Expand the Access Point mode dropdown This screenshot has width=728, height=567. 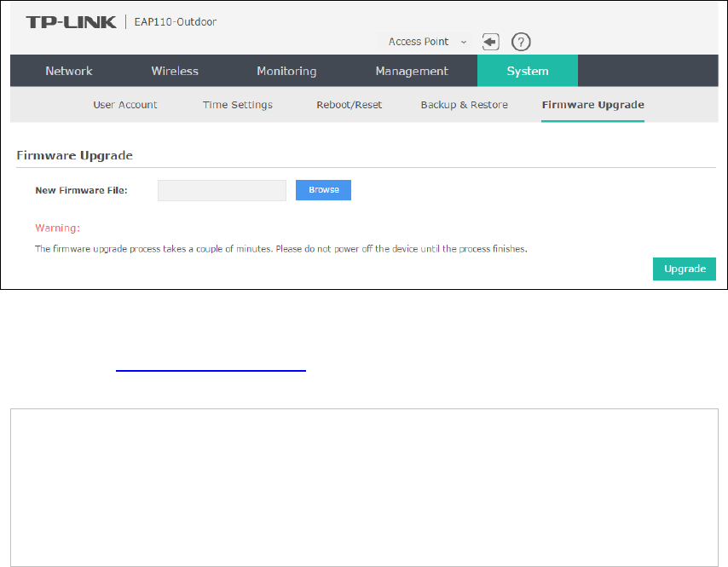(x=425, y=42)
